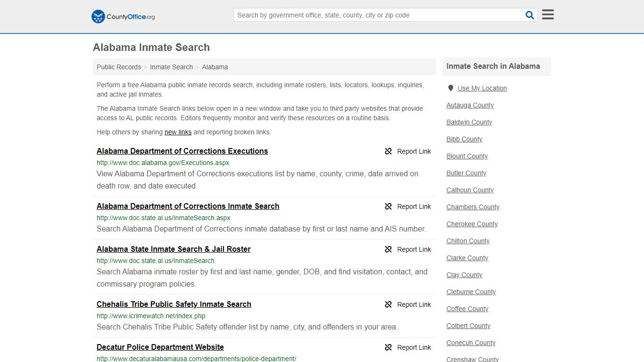Open the icrimewatch.net URL
Viewport: 644px width, 362px height.
pyautogui.click(x=151, y=316)
